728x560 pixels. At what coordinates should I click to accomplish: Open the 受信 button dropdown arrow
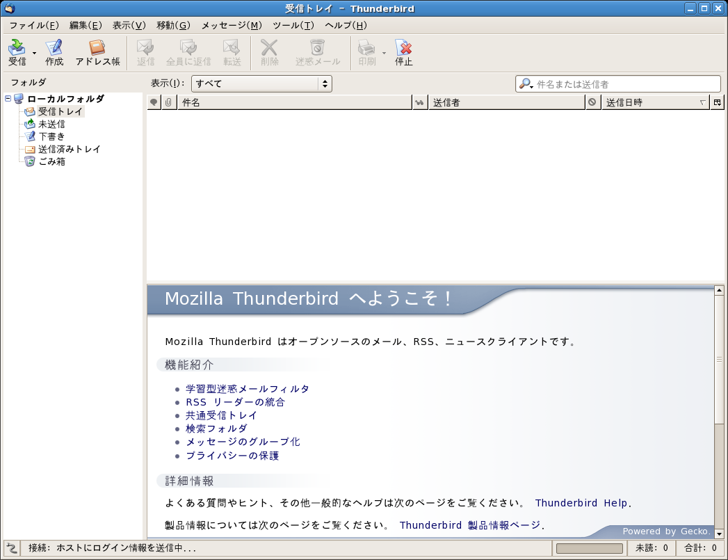pos(34,53)
